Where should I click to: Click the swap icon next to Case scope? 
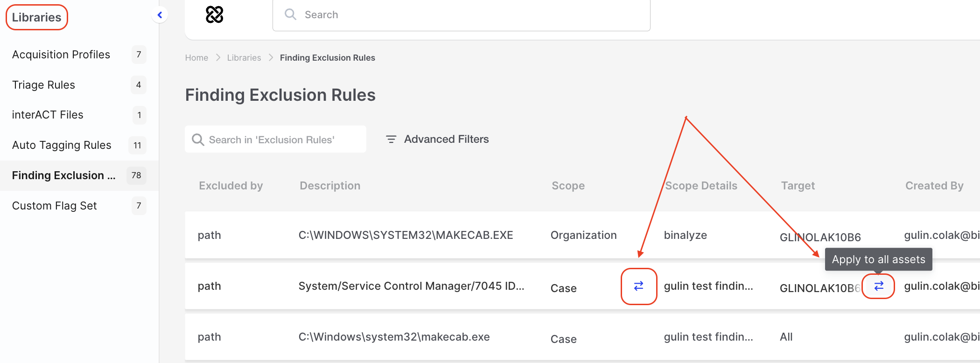[638, 286]
